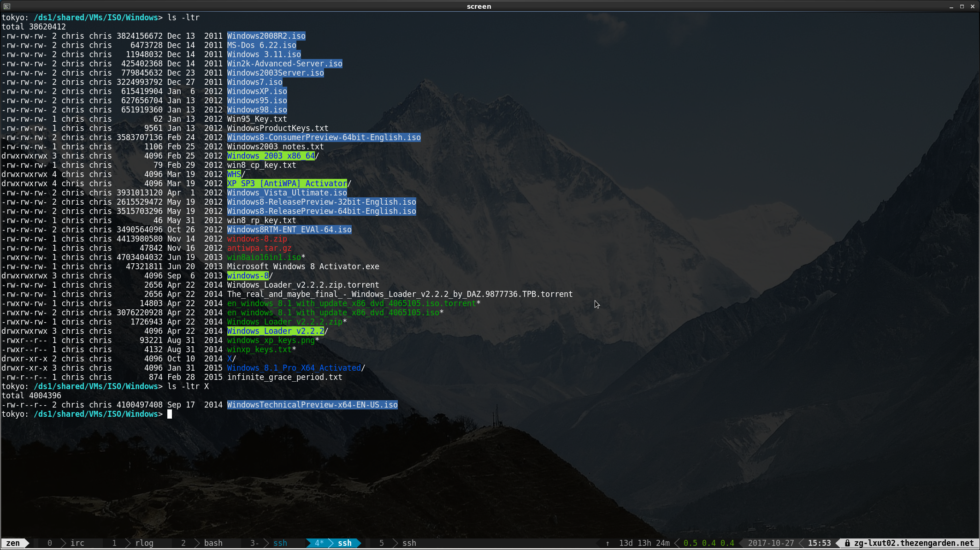980x550 pixels.
Task: Click the 15:53 clock in status bar
Action: 819,543
